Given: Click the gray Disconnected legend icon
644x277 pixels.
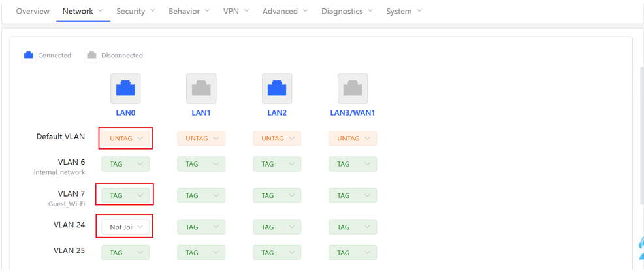Looking at the screenshot, I should tap(91, 55).
